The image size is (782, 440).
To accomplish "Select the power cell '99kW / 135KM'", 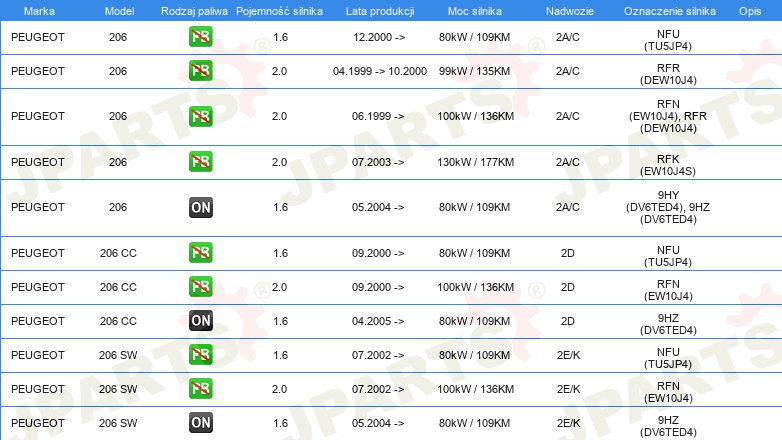I will point(474,71).
